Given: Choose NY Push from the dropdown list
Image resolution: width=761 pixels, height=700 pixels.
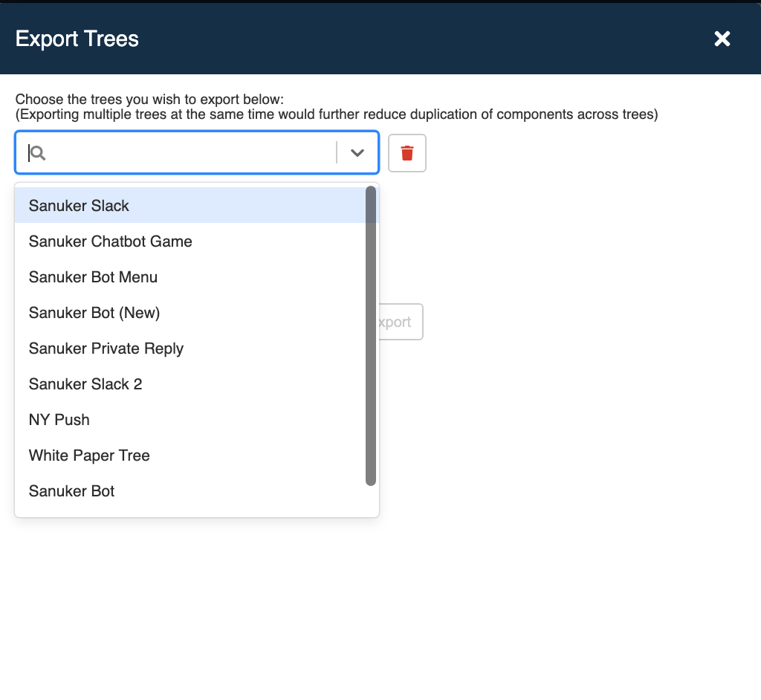Looking at the screenshot, I should click(x=59, y=419).
